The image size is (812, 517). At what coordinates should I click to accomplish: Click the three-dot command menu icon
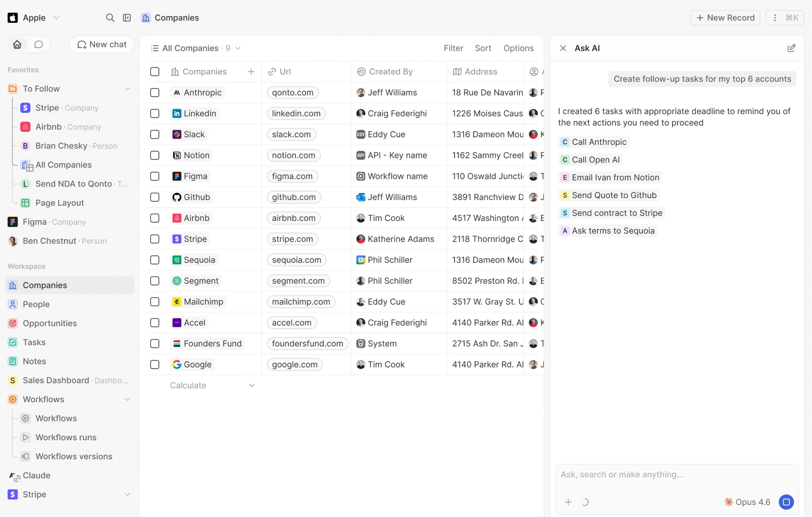pos(775,17)
